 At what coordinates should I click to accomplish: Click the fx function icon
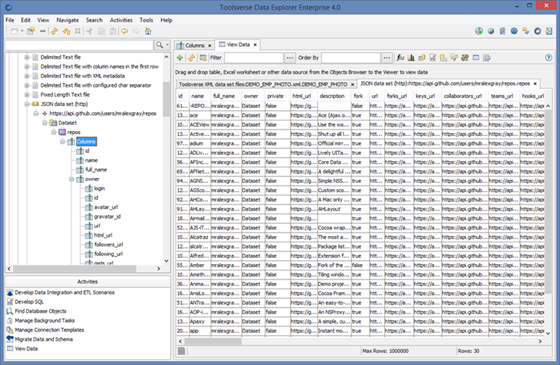click(400, 58)
